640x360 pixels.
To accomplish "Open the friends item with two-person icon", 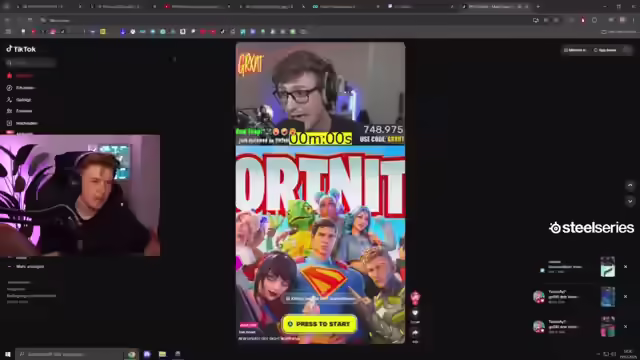I will 19,111.
